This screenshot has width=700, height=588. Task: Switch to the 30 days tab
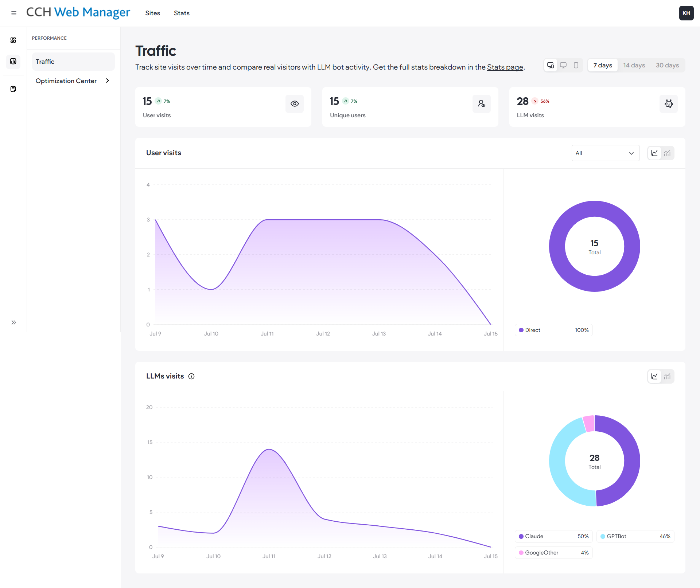[667, 65]
